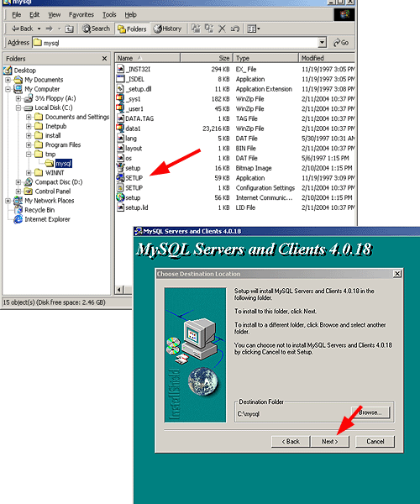Open the File menu
The image size is (420, 504).
(17, 15)
